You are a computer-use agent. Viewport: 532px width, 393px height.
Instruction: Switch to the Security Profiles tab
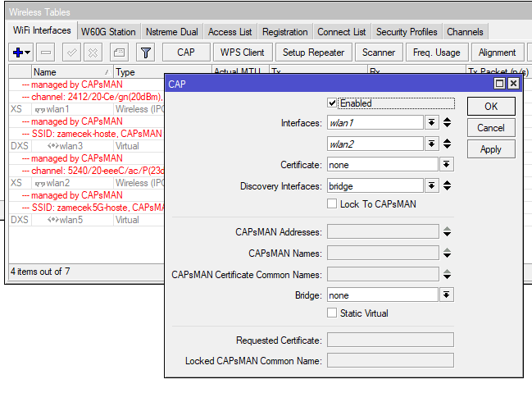tap(406, 32)
